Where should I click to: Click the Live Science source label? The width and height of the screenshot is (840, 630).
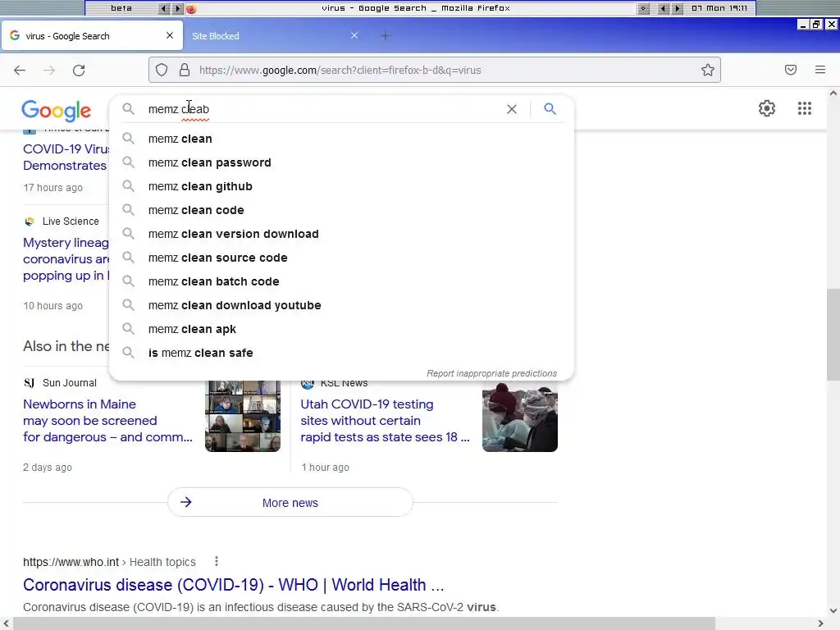(71, 221)
